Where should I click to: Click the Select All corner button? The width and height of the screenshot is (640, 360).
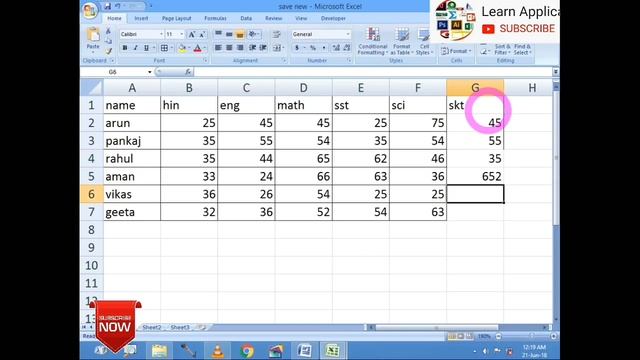coord(91,88)
